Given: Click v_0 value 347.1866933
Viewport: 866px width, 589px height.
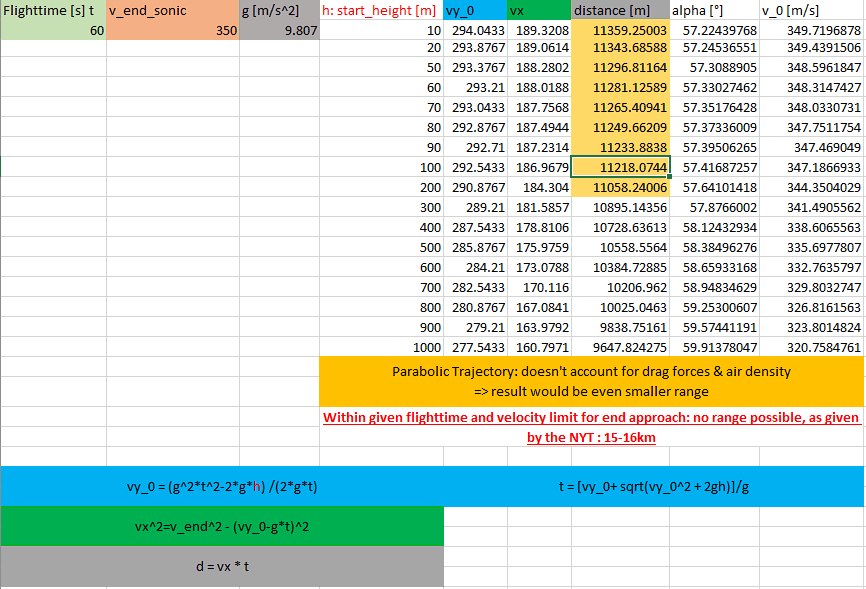Looking at the screenshot, I should click(x=812, y=167).
